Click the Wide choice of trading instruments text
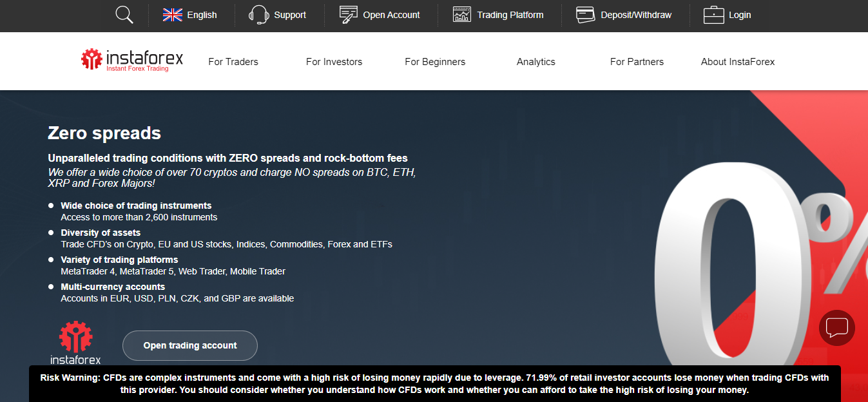868x402 pixels. coord(136,206)
